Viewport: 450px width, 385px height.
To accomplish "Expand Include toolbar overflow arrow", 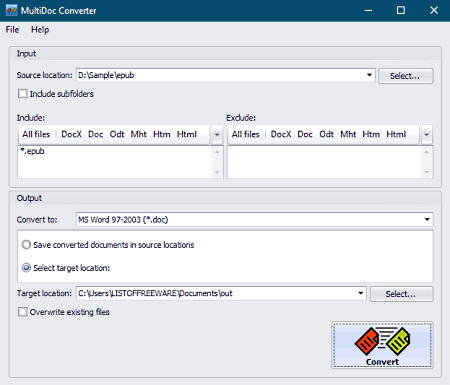I will [x=217, y=135].
